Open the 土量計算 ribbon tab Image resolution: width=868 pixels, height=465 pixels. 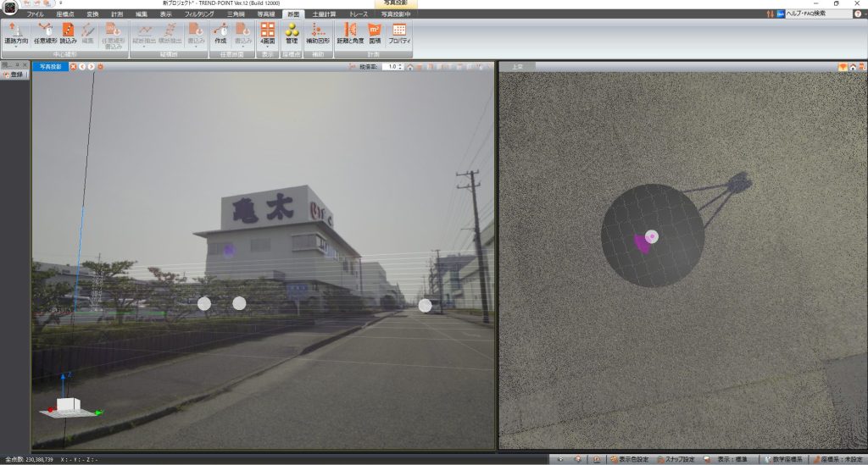pos(322,14)
